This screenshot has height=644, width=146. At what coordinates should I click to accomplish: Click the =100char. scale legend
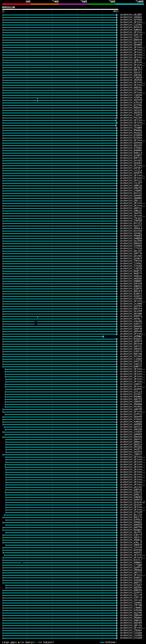[x=109, y=642]
